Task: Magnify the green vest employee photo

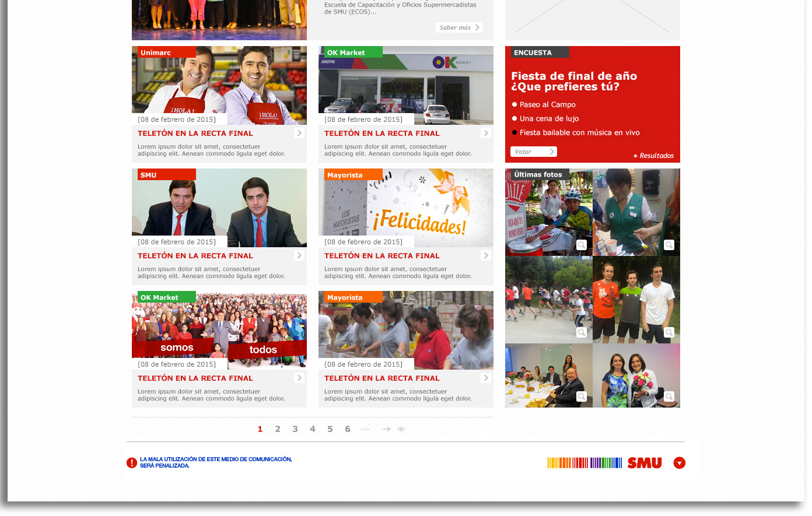Action: click(x=669, y=245)
